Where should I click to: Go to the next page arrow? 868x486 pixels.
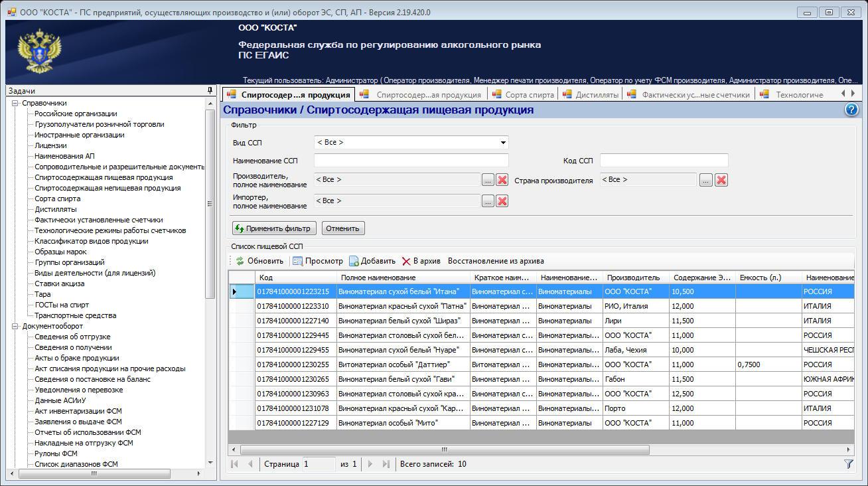(x=370, y=464)
